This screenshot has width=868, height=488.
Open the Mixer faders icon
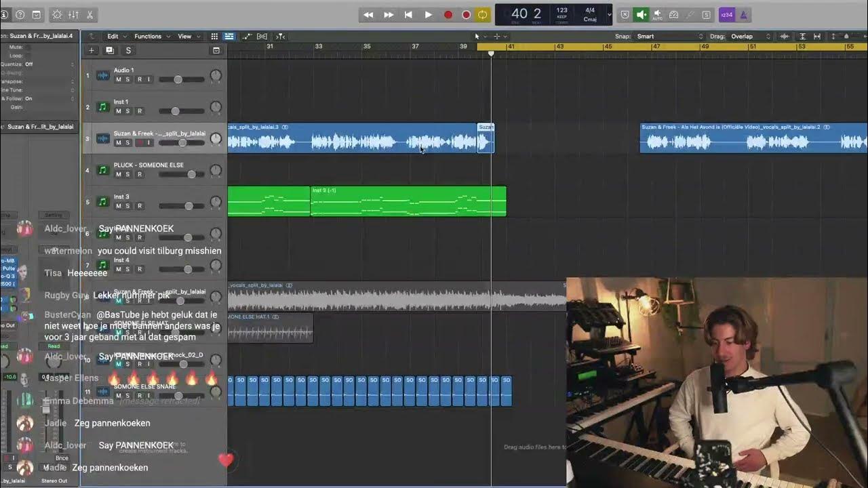[x=73, y=14]
